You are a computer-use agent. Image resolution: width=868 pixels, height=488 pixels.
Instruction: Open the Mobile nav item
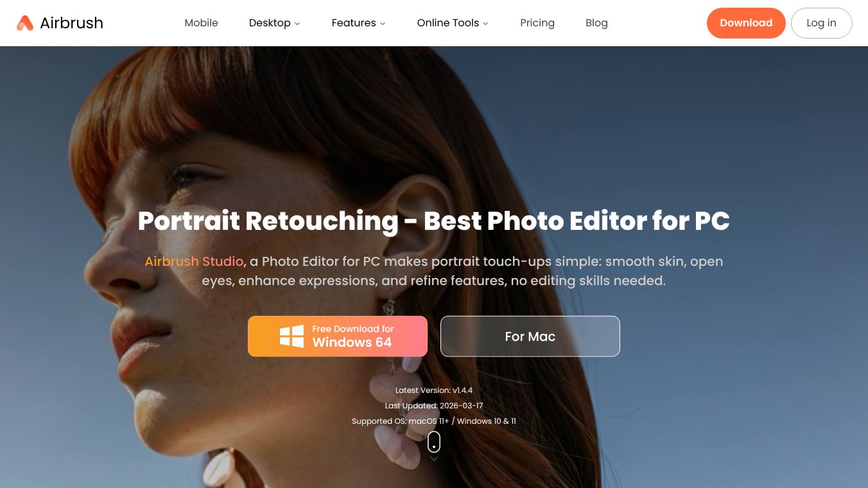pyautogui.click(x=202, y=23)
